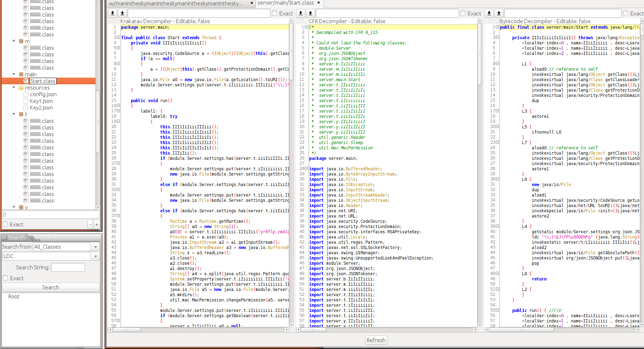The width and height of the screenshot is (644, 349).
Task: Click the Search button in Search panel
Action: [x=51, y=287]
